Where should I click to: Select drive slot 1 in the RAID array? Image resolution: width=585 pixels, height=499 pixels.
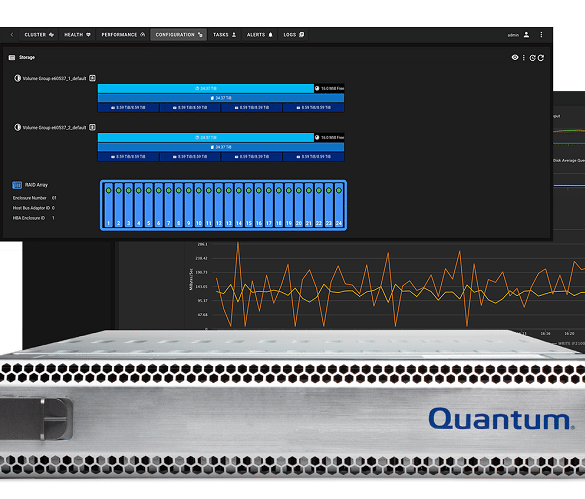click(x=109, y=205)
